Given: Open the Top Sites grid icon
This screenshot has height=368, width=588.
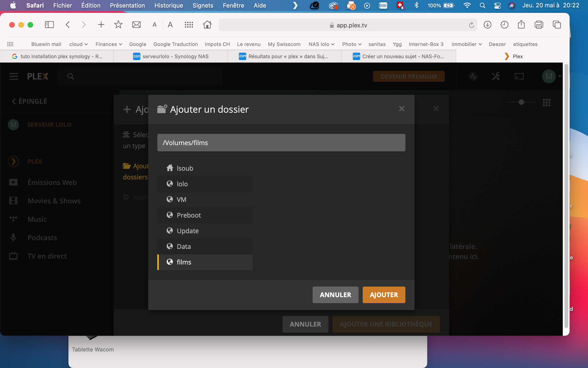Looking at the screenshot, I should [189, 25].
